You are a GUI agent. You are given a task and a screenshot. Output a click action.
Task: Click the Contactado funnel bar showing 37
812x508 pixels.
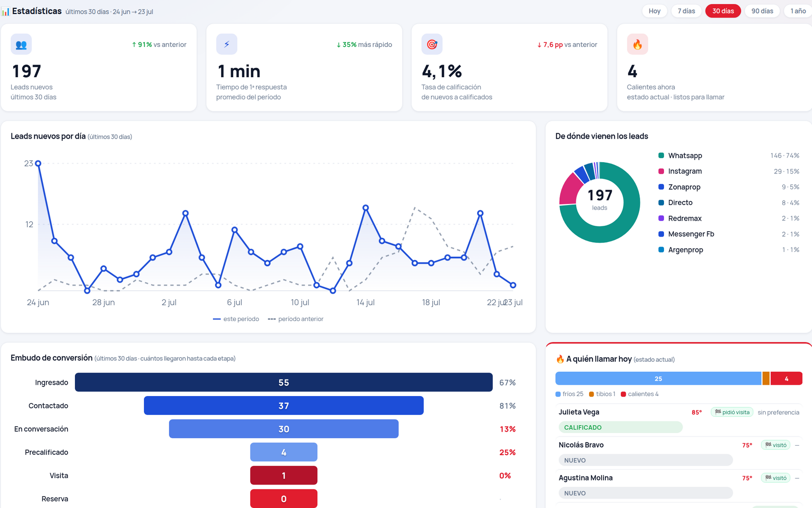(284, 405)
